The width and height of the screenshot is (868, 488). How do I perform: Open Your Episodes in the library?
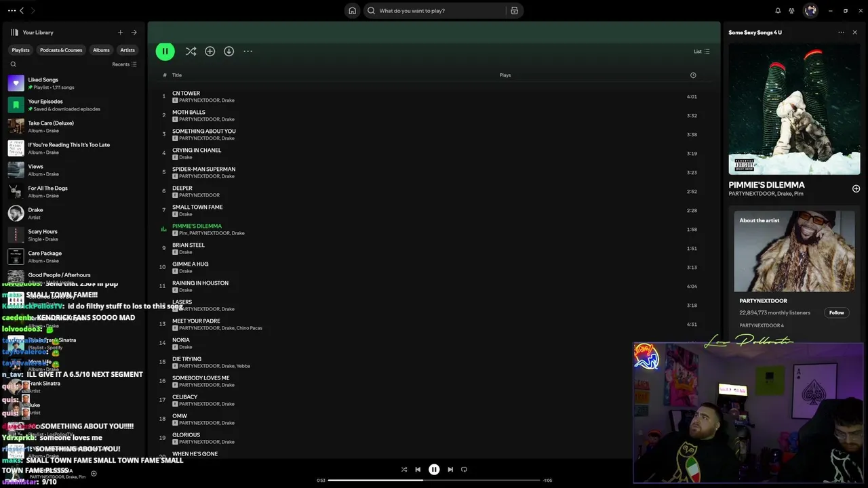pyautogui.click(x=73, y=105)
